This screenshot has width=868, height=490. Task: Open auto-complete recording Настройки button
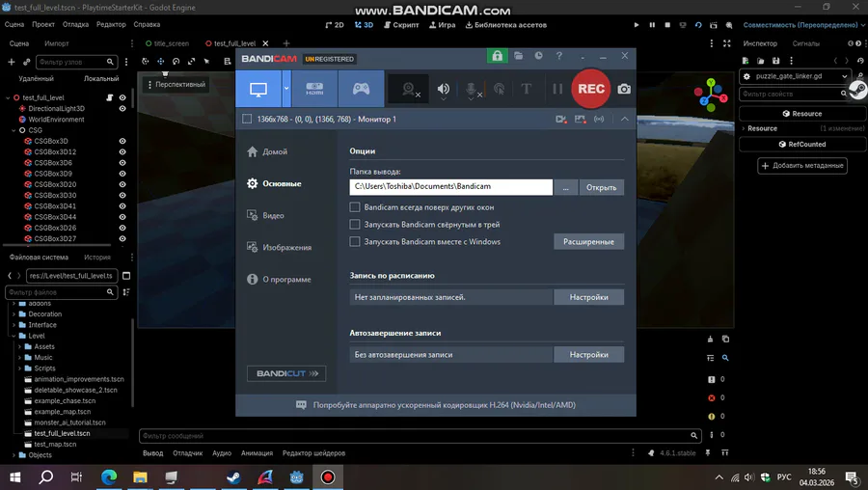coord(588,354)
